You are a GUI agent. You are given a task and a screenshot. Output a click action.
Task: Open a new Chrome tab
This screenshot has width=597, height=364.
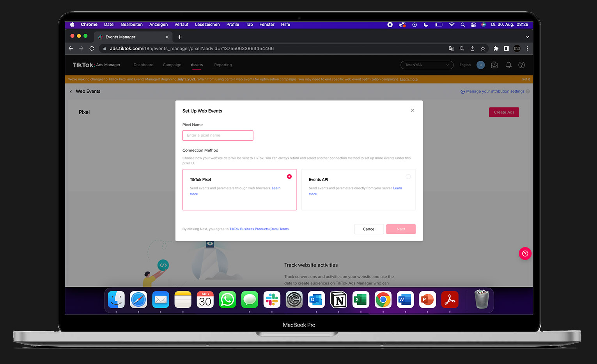point(180,37)
